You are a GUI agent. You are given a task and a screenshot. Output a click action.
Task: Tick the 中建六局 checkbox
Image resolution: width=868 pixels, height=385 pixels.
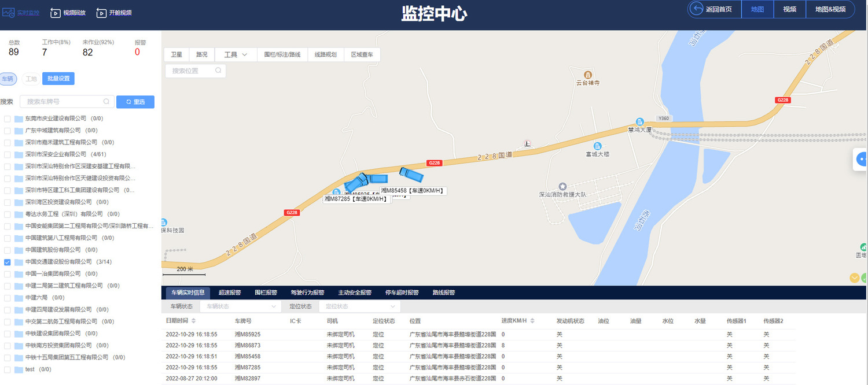(x=8, y=298)
